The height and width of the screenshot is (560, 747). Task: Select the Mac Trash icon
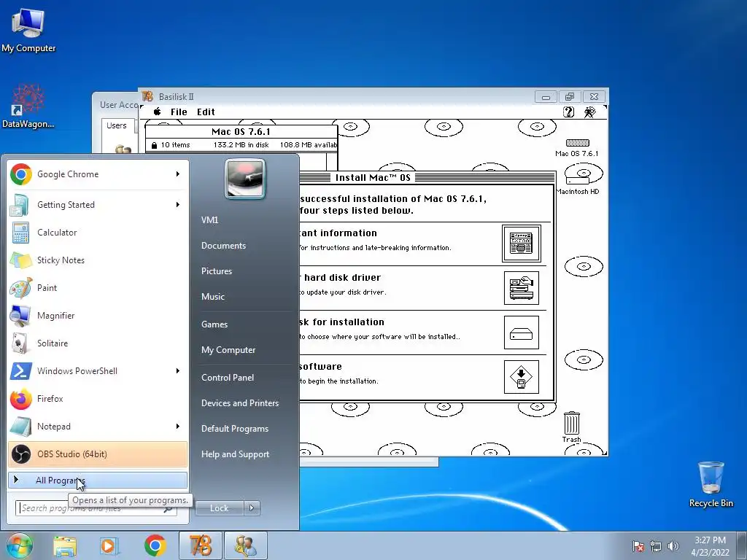tap(572, 427)
